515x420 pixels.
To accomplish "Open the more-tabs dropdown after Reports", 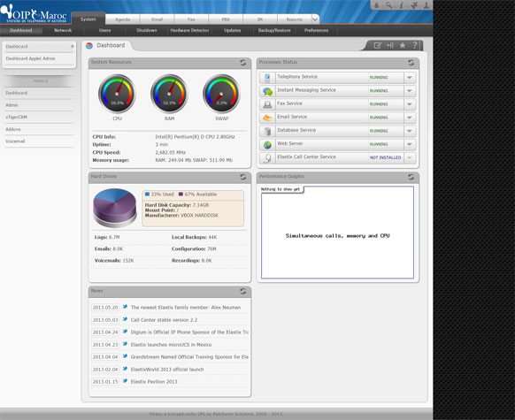I will click(315, 19).
